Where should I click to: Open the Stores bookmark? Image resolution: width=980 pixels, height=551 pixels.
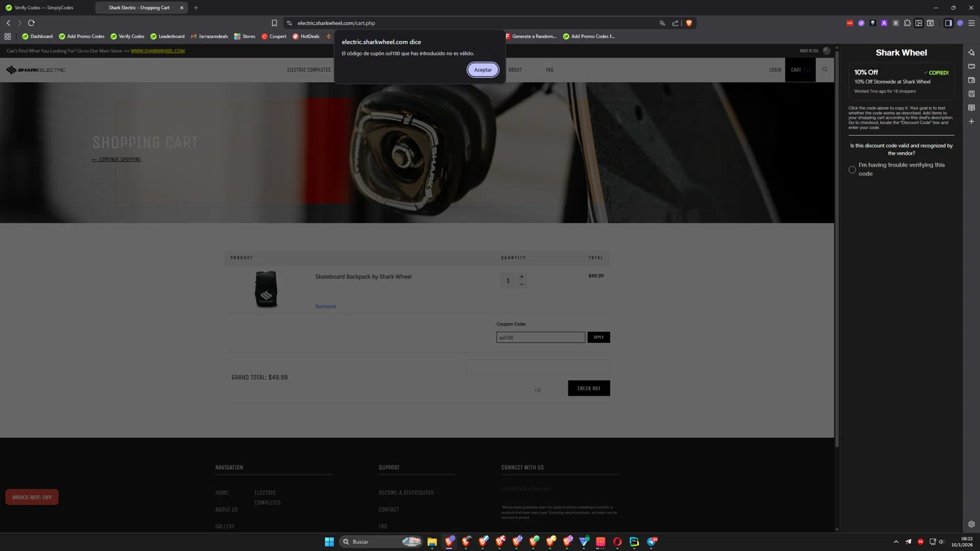point(244,37)
